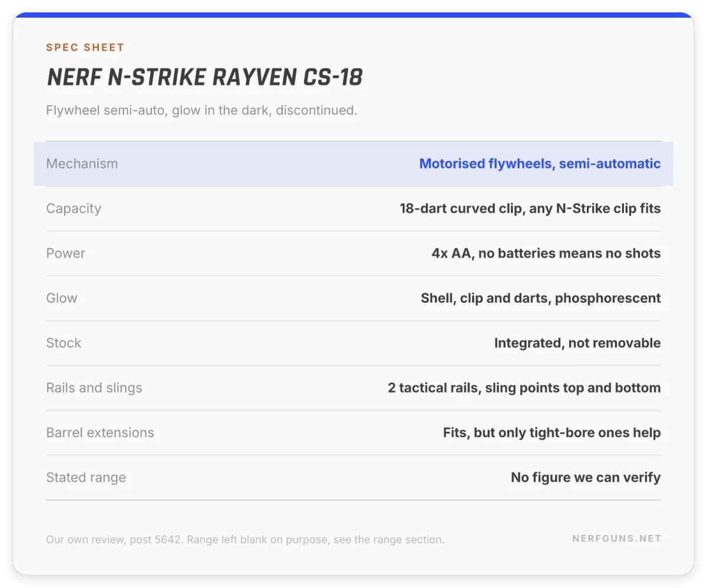Select the Stock row label
Viewport: 707px width, 588px height.
tap(64, 343)
